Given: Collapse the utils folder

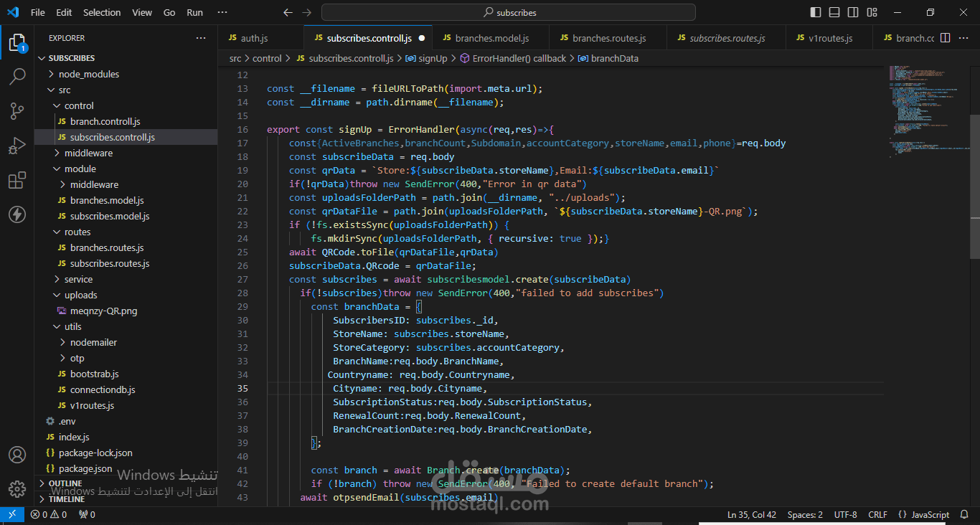Looking at the screenshot, I should [126, 326].
